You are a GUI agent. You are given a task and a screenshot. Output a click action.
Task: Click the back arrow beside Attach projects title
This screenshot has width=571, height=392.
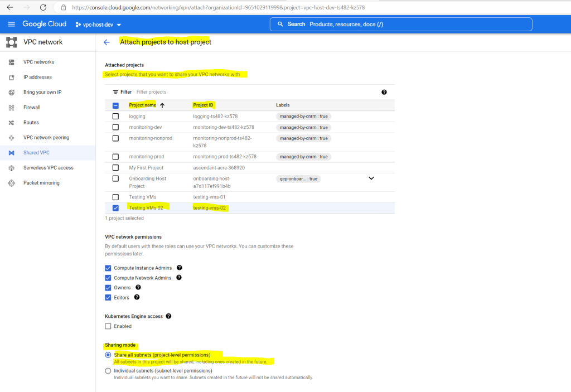107,42
